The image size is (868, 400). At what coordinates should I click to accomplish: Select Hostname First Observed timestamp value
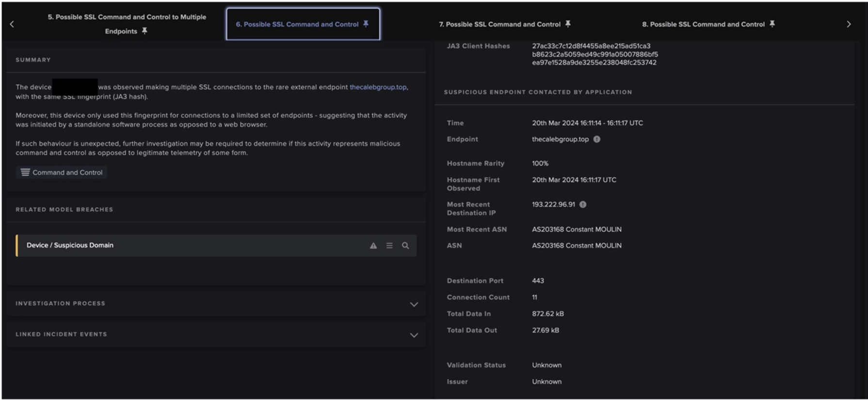click(574, 180)
